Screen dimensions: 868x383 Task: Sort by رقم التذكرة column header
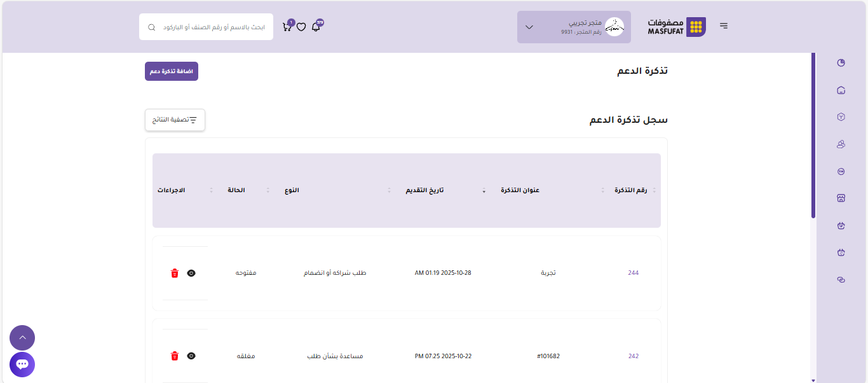630,191
